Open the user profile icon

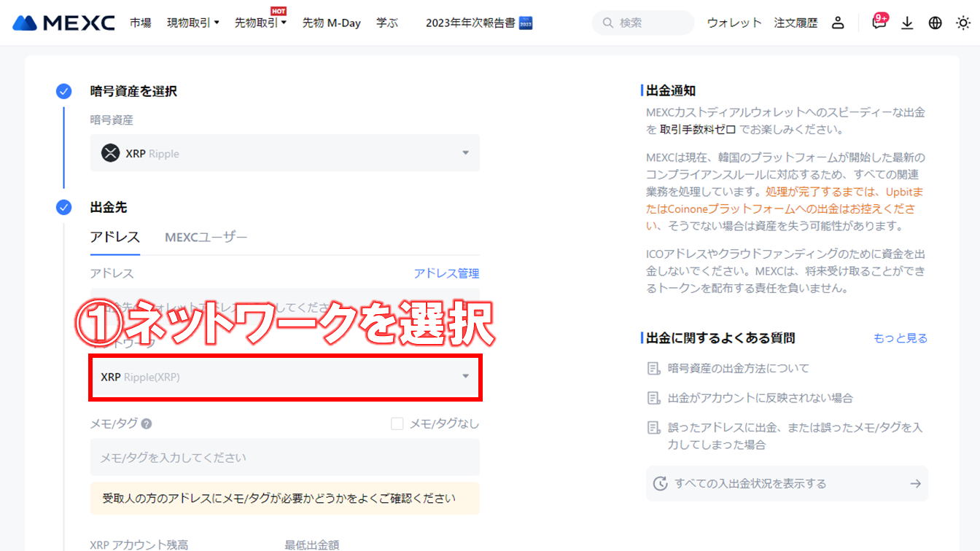point(838,22)
